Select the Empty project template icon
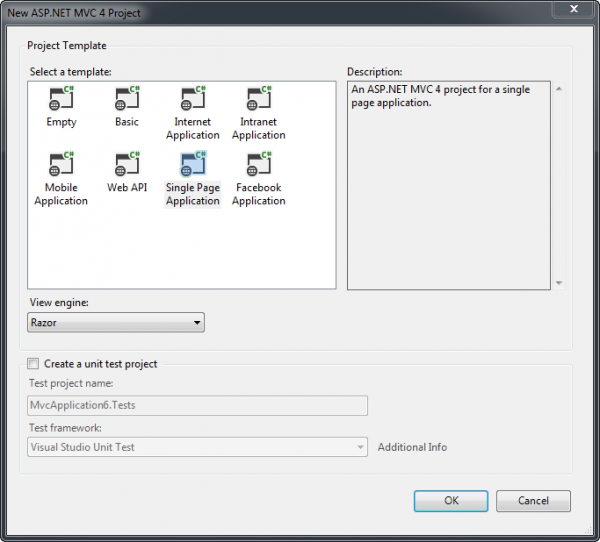This screenshot has width=600, height=542. pos(61,98)
